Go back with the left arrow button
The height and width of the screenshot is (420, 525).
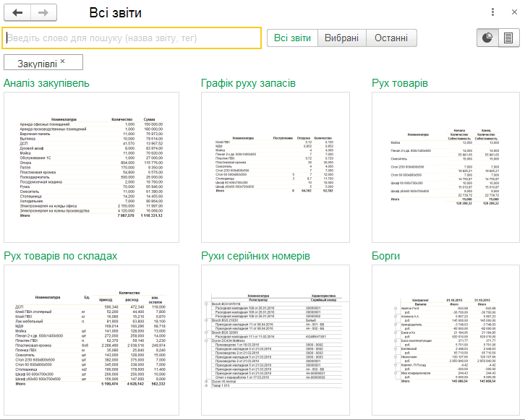(17, 13)
